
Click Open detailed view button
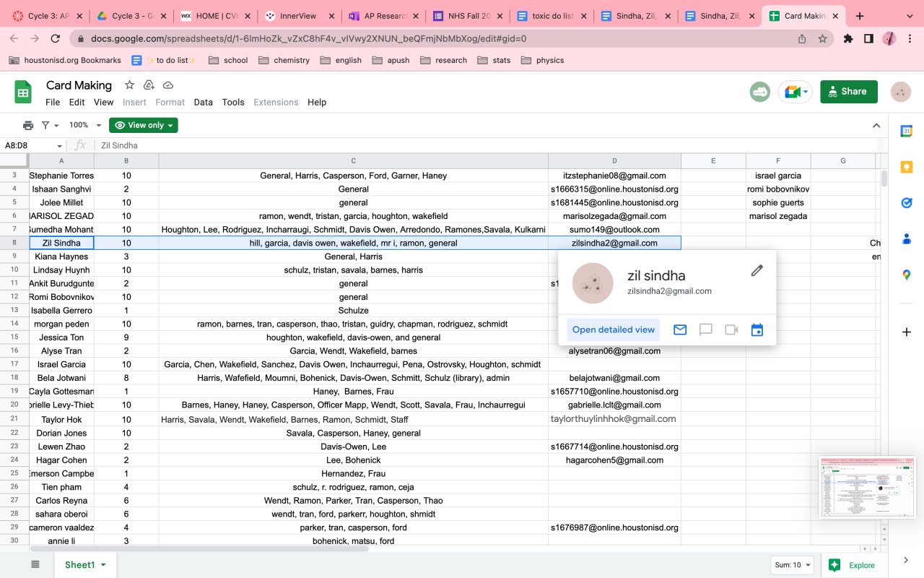click(x=614, y=329)
